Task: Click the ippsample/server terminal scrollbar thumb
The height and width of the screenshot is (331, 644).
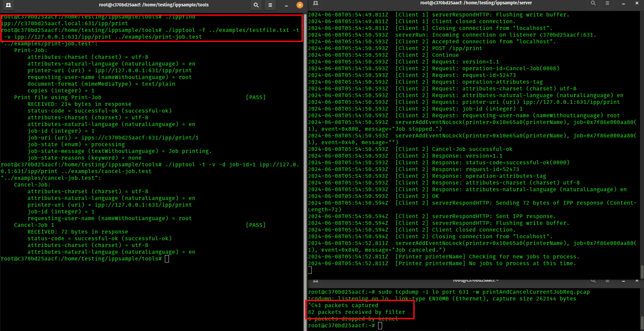Action: tap(642, 272)
